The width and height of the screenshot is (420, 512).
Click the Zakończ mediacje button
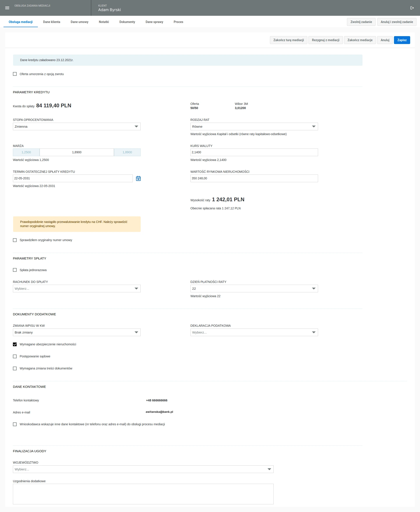(x=360, y=40)
